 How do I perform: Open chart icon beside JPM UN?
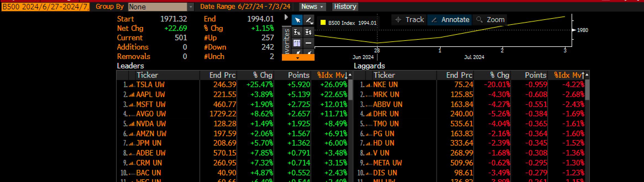click(x=132, y=143)
